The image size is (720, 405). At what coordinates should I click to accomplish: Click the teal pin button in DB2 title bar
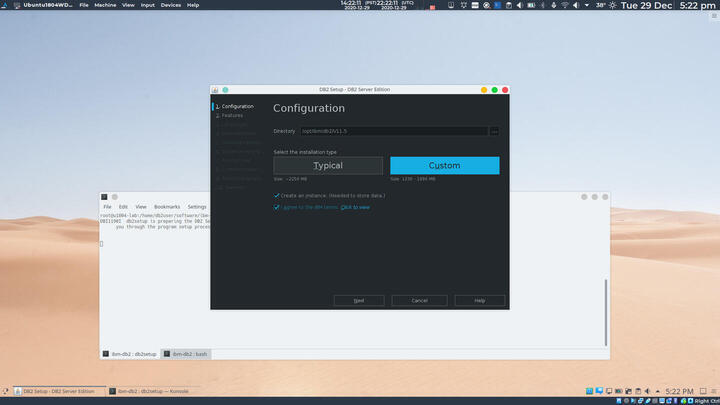(x=225, y=90)
